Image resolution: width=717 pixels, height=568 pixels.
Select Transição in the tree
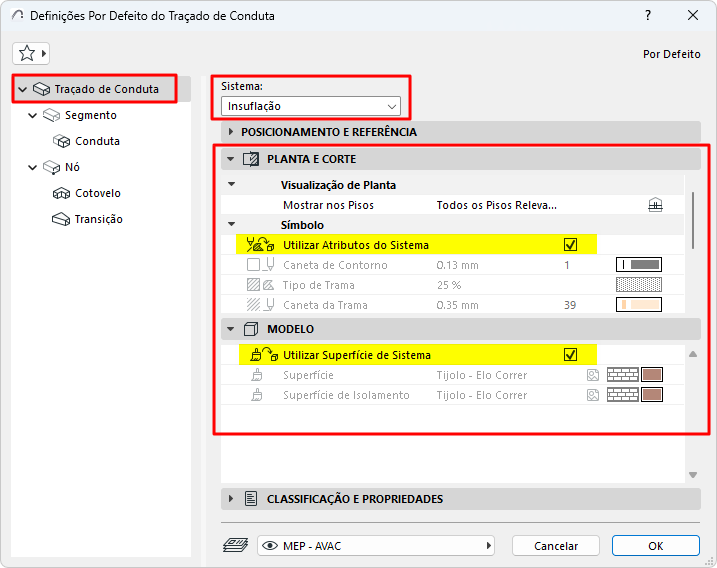[99, 220]
